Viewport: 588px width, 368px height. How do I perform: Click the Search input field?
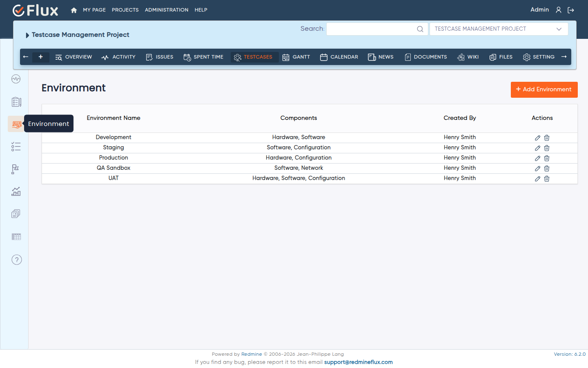coord(372,29)
